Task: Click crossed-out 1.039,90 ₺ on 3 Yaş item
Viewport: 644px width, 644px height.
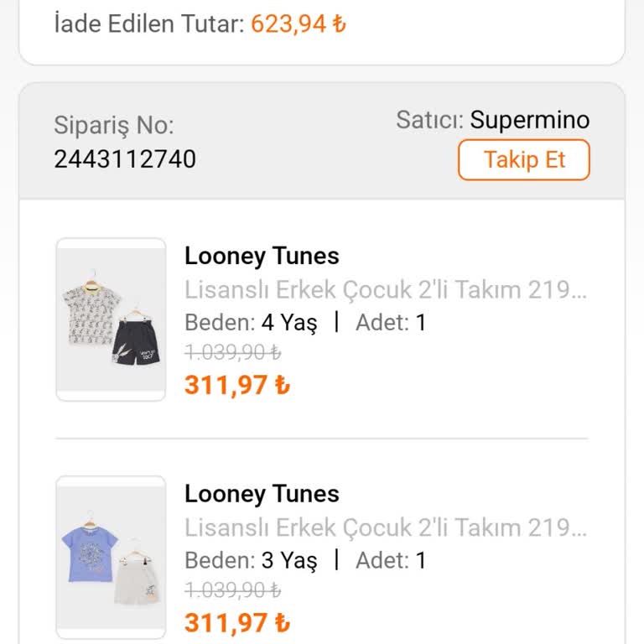Action: 232,591
